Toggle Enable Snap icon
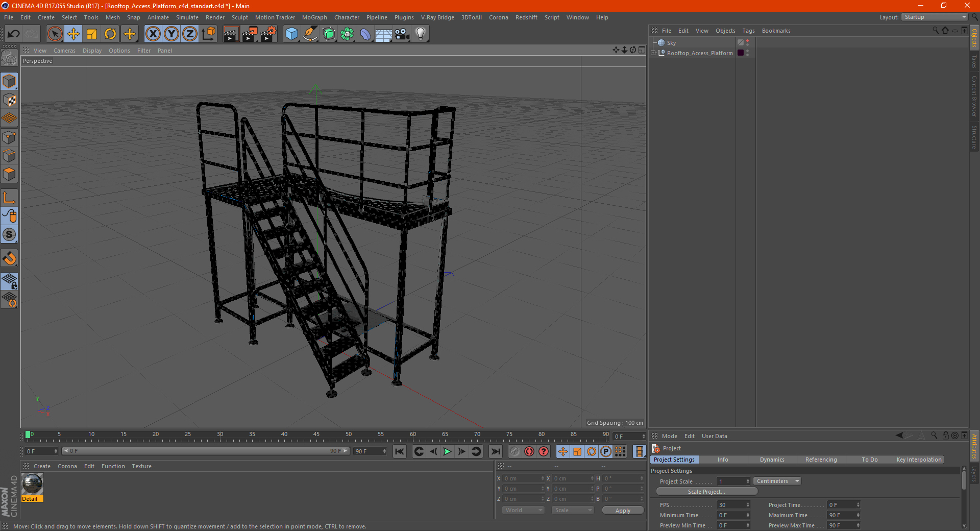Viewport: 980px width, 531px height. pos(9,258)
